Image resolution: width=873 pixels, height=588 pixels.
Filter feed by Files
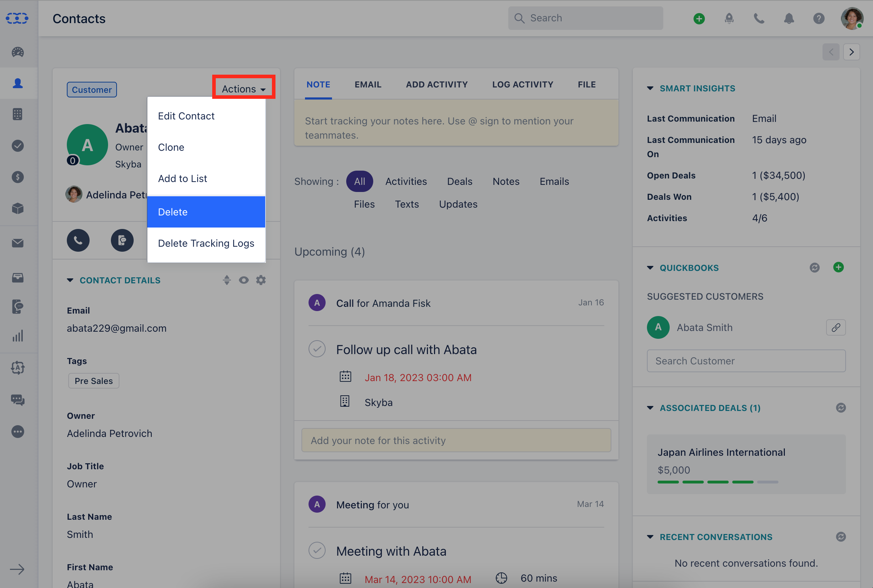point(364,204)
